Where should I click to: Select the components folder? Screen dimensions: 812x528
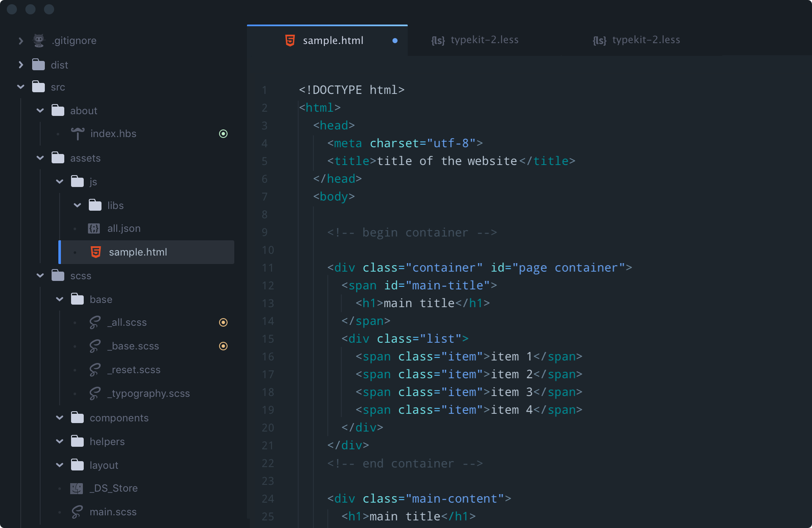pos(119,418)
